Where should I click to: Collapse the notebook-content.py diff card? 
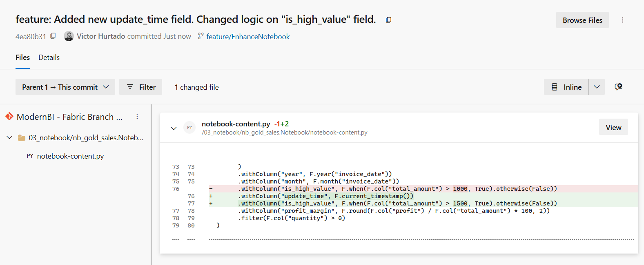(174, 128)
